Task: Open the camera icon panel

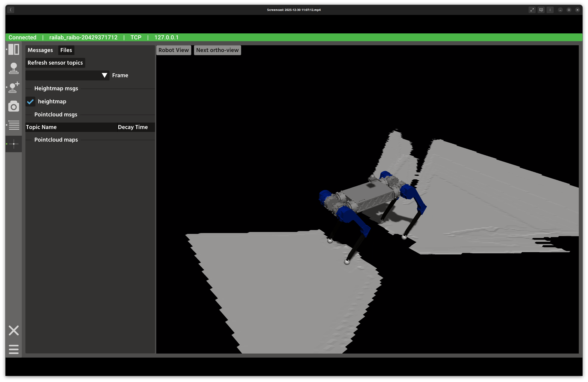Action: pyautogui.click(x=13, y=106)
